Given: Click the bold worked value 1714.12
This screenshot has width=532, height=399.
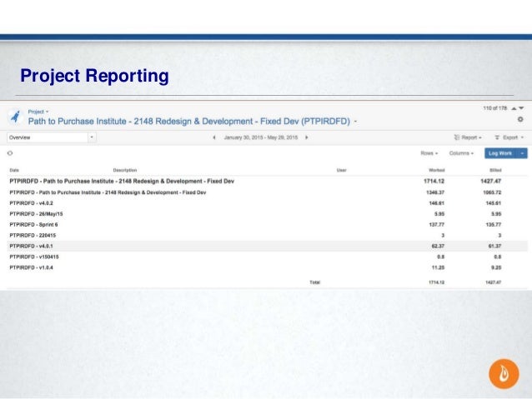Looking at the screenshot, I should 434,182.
